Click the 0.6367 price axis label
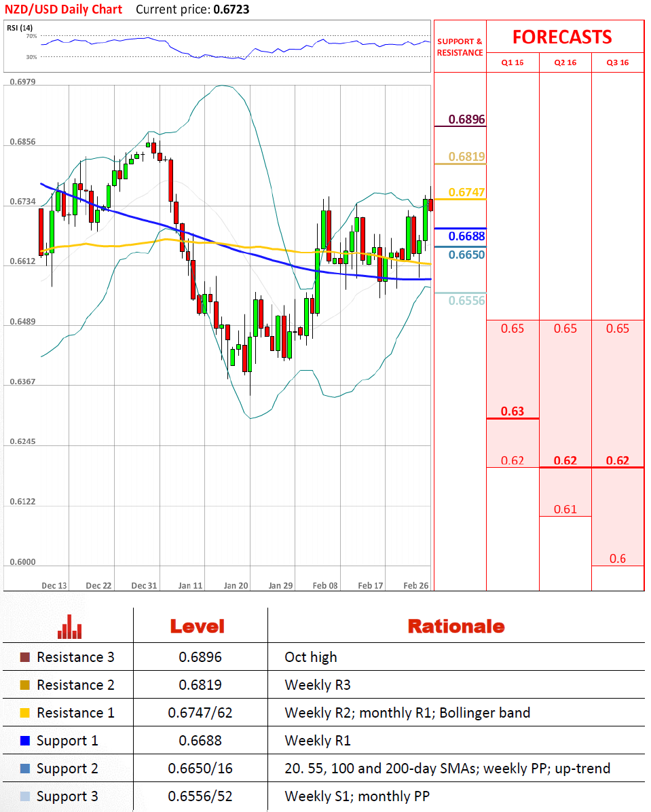The width and height of the screenshot is (651, 812). pyautogui.click(x=23, y=382)
